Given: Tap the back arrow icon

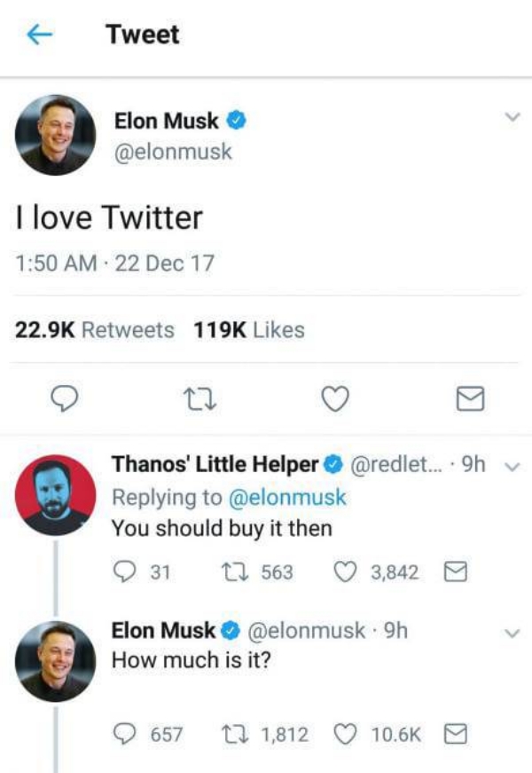Looking at the screenshot, I should coord(39,35).
